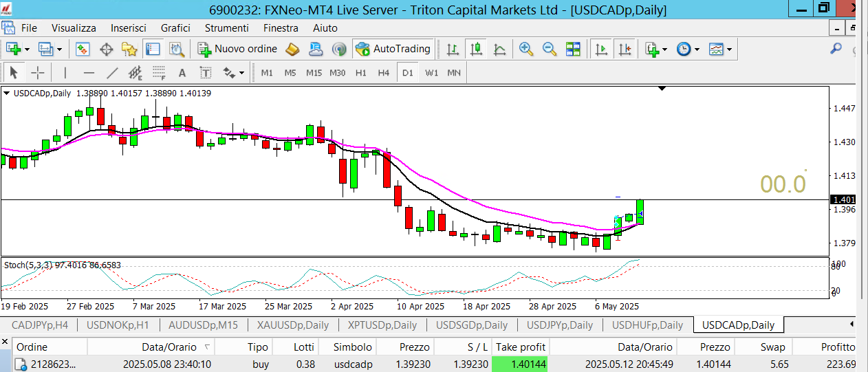The image size is (868, 372).
Task: Expand the Periods dropdown arrow
Action: [x=697, y=50]
